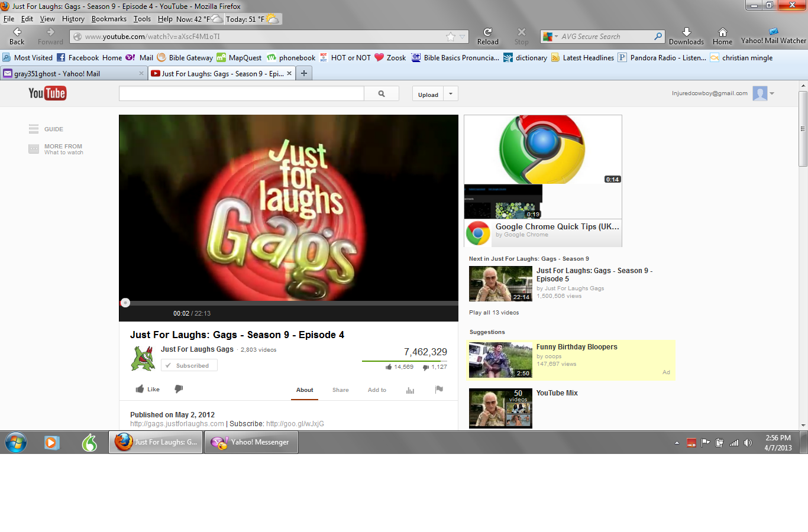Click Play all 13 videos
Image resolution: width=808 pixels, height=532 pixels.
coord(494,313)
